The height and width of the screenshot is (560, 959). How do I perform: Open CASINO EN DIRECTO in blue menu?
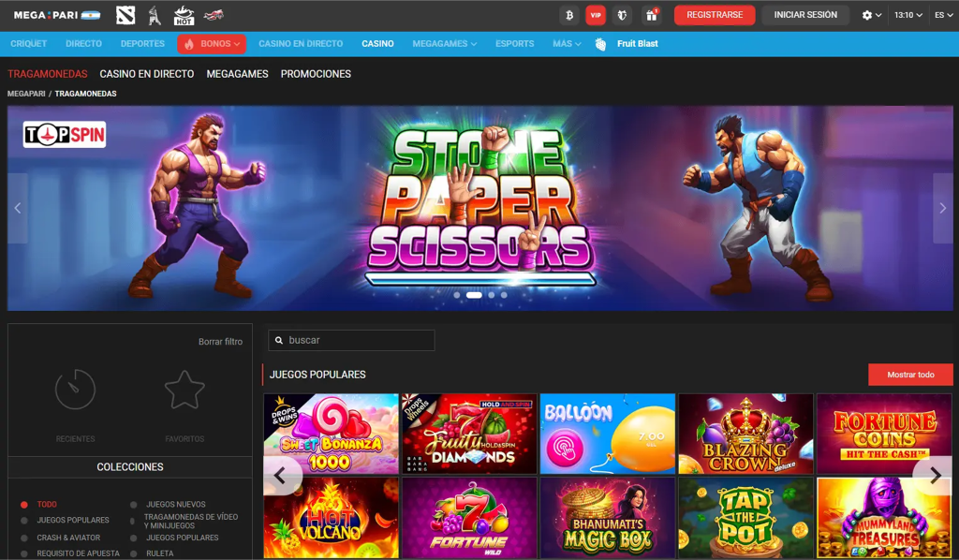click(x=301, y=43)
